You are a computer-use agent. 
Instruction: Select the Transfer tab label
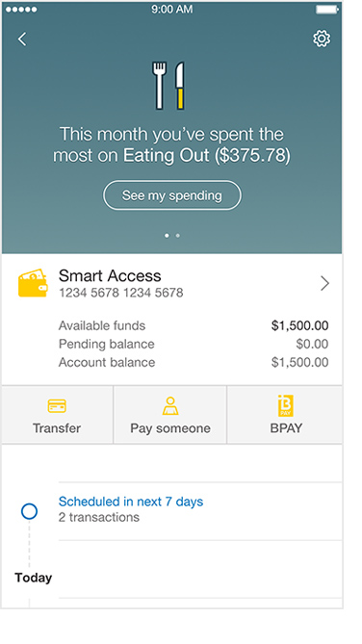57,428
